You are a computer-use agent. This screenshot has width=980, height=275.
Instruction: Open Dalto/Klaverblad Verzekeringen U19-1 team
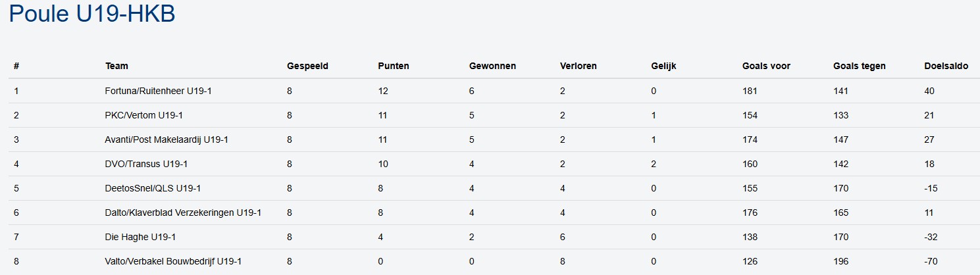183,213
